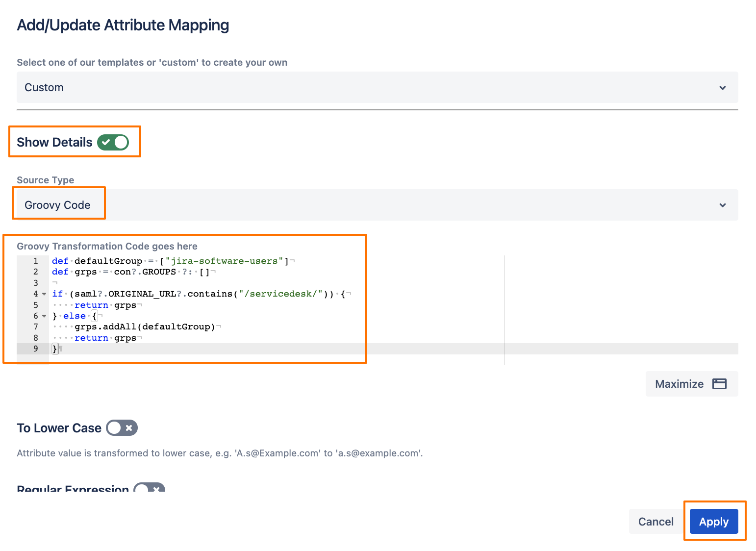Turn on the Regular Expression toggle

[x=149, y=489]
